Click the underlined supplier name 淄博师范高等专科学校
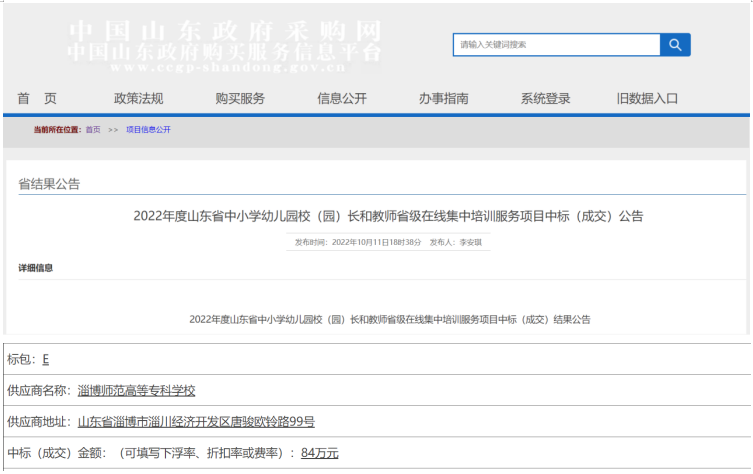This screenshot has width=753, height=474. 137,390
